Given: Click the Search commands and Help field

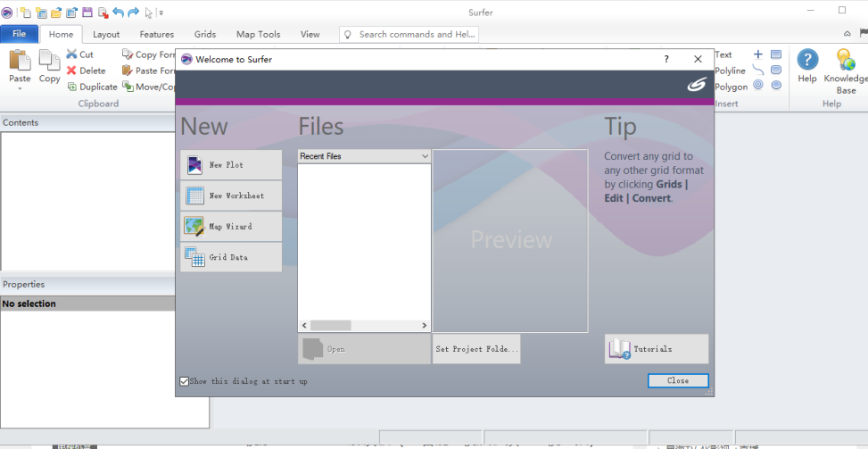Looking at the screenshot, I should [409, 34].
